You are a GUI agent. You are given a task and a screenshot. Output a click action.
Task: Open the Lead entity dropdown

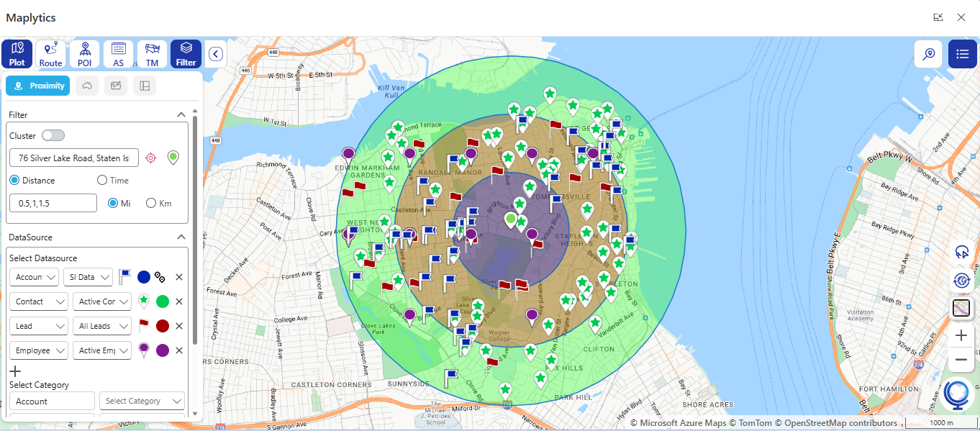pyautogui.click(x=39, y=326)
